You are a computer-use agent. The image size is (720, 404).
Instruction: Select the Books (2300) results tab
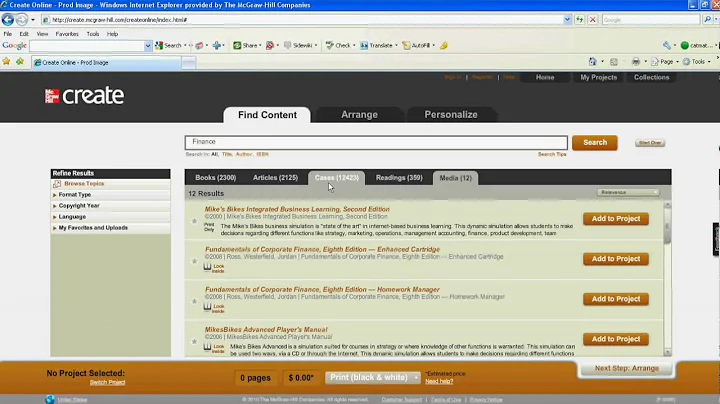tap(215, 178)
